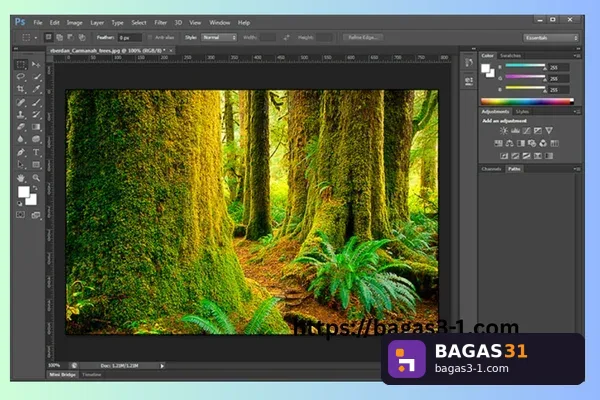Select the Brush tool
600x400 pixels.
pos(36,102)
